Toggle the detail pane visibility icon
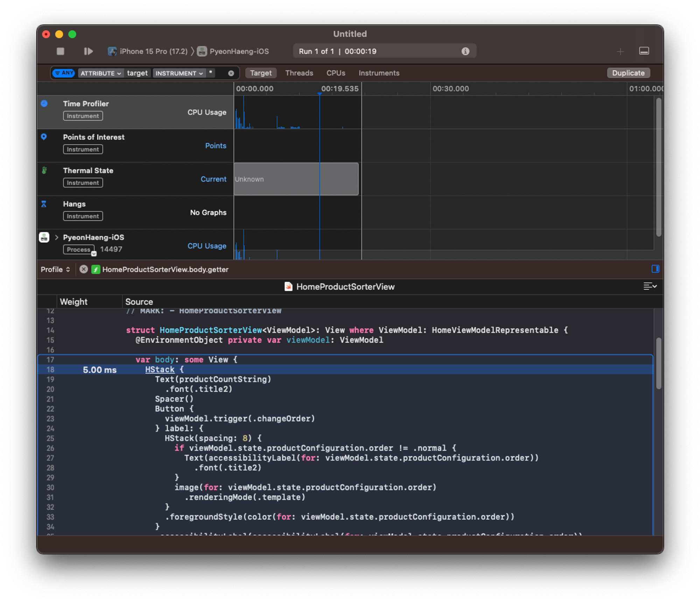Viewport: 700px width, 602px height. click(x=644, y=51)
